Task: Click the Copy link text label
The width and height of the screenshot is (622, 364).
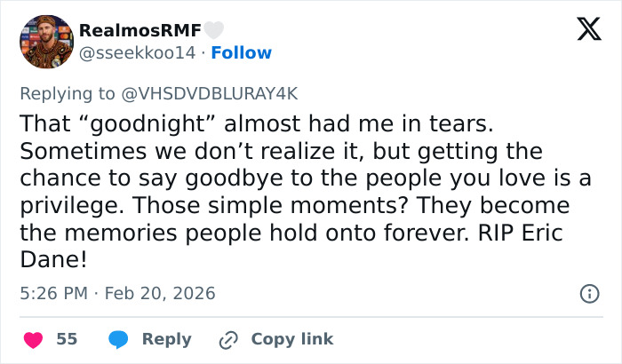Action: 292,339
